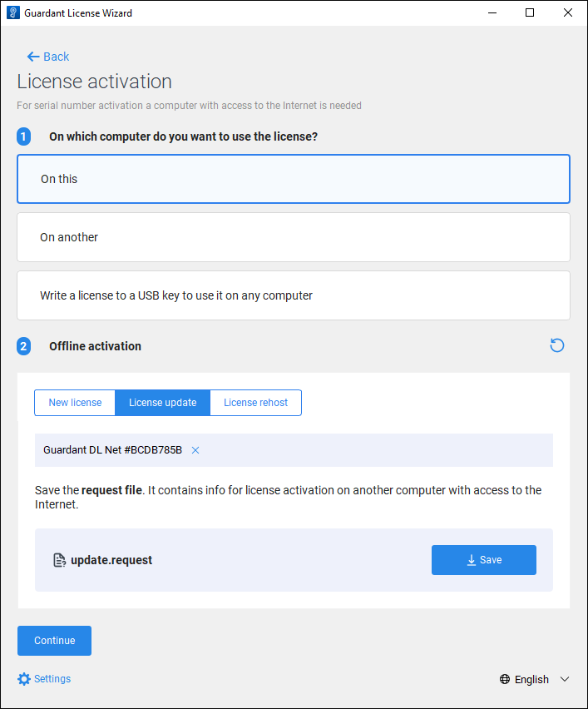Click the Settings link text
The width and height of the screenshot is (588, 709).
coord(52,679)
